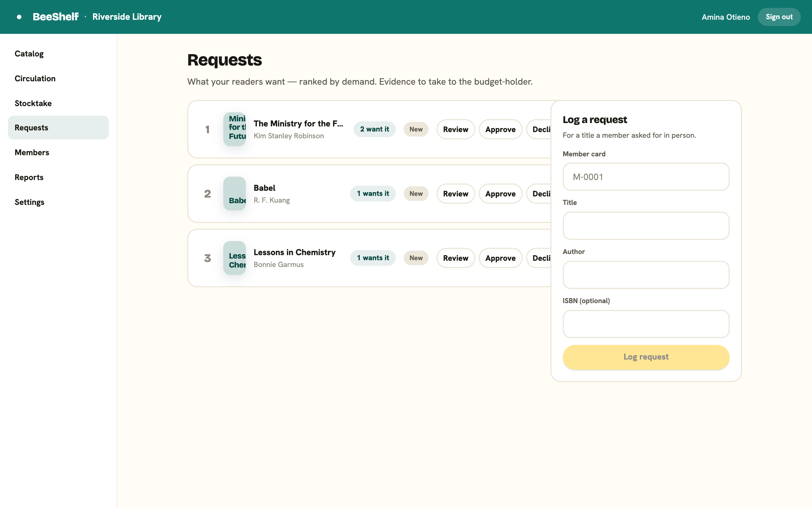Approve the Babel request
The height and width of the screenshot is (508, 812).
tap(500, 194)
